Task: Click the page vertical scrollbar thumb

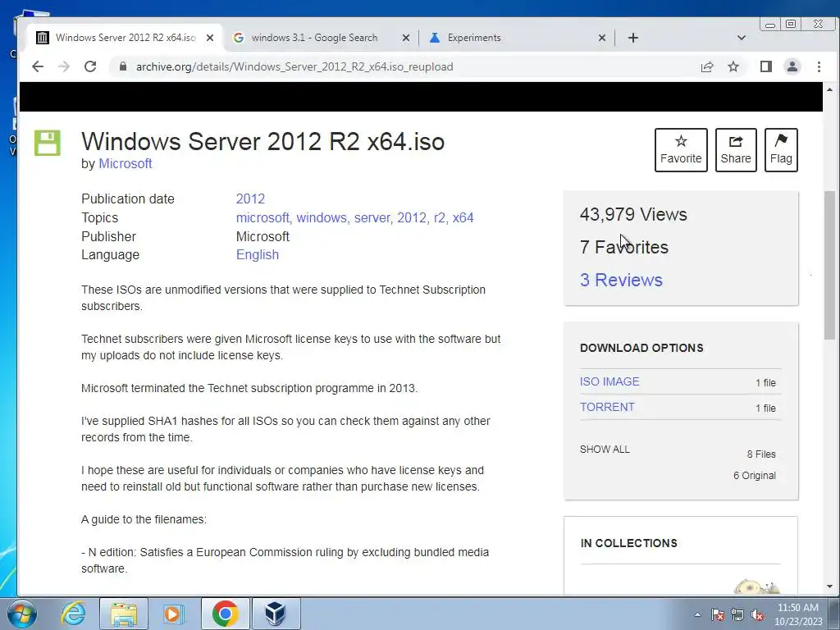Action: tap(829, 265)
